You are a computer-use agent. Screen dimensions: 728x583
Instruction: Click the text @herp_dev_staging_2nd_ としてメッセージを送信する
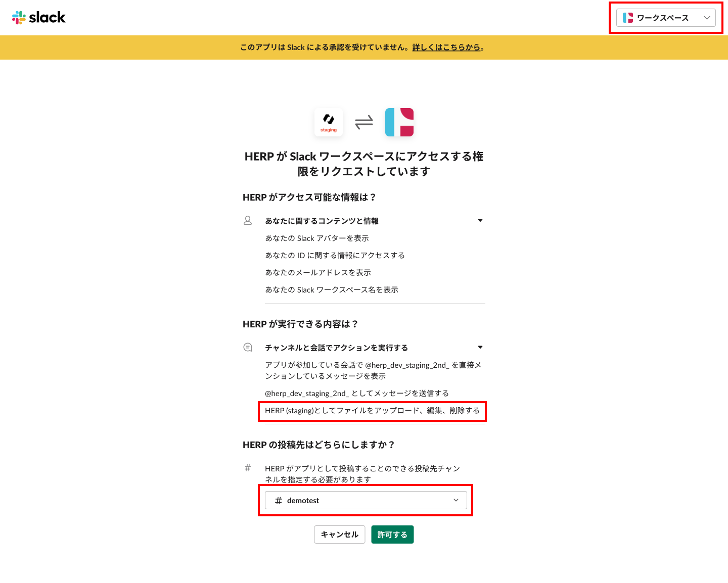tap(357, 394)
